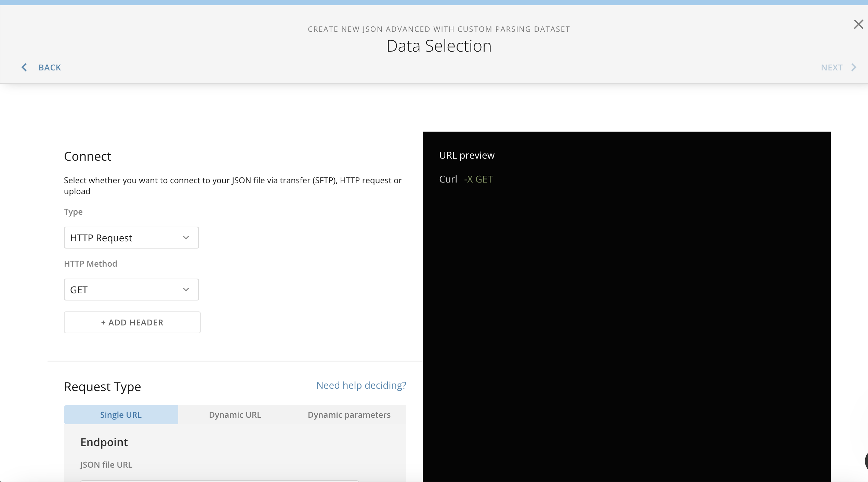Click the NEXT text button

click(x=831, y=67)
